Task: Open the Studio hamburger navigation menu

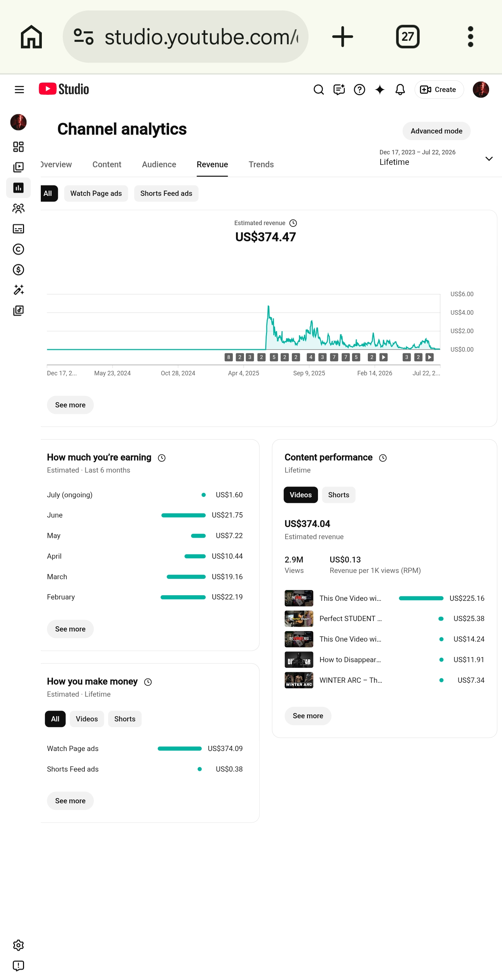Action: coord(20,90)
